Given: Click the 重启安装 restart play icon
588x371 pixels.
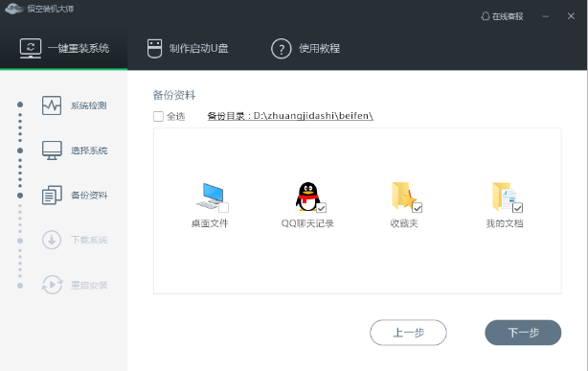Looking at the screenshot, I should (x=52, y=285).
